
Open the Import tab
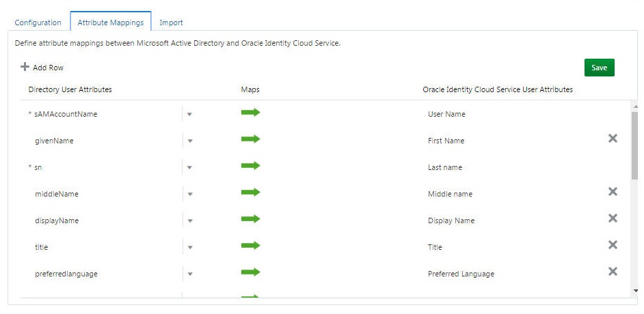[x=171, y=23]
